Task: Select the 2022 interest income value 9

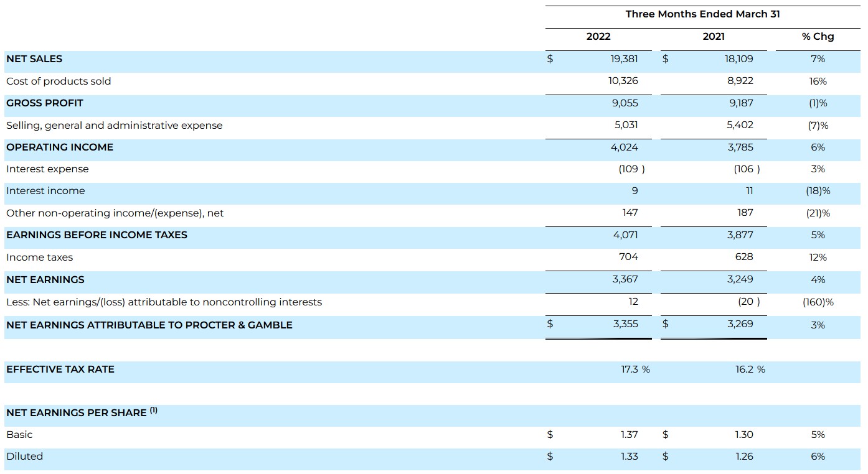Action: tap(634, 191)
